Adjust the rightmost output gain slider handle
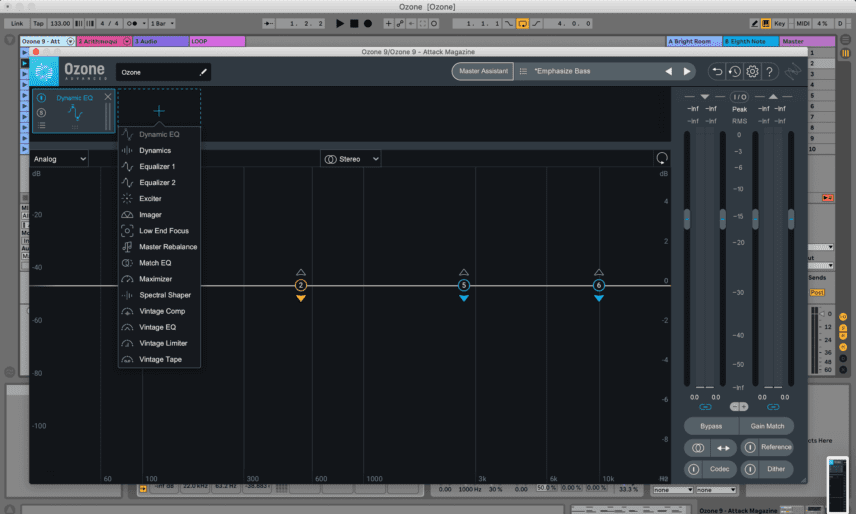The width and height of the screenshot is (856, 514). 791,219
